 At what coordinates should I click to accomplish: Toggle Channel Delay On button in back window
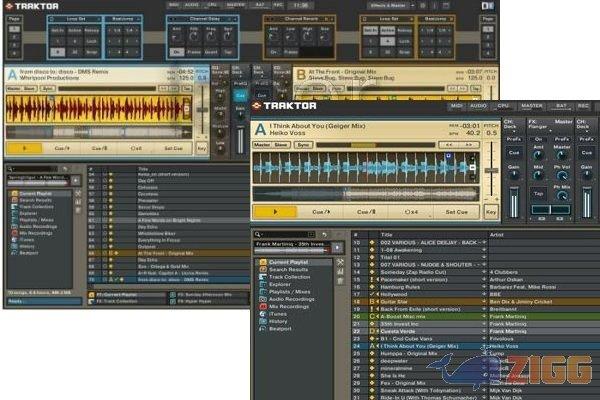177,52
